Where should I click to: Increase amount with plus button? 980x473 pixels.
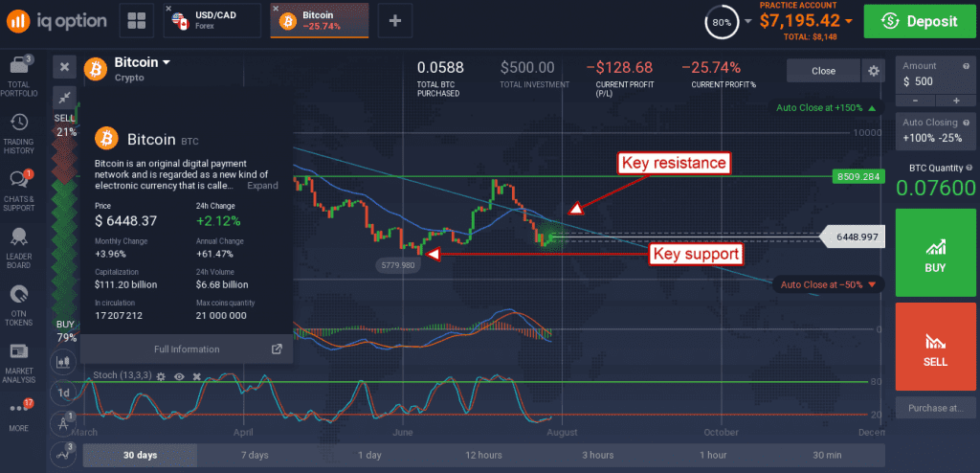956,101
